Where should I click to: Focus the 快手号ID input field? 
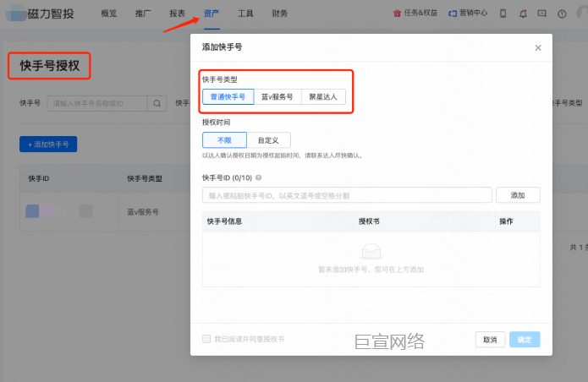[x=347, y=195]
